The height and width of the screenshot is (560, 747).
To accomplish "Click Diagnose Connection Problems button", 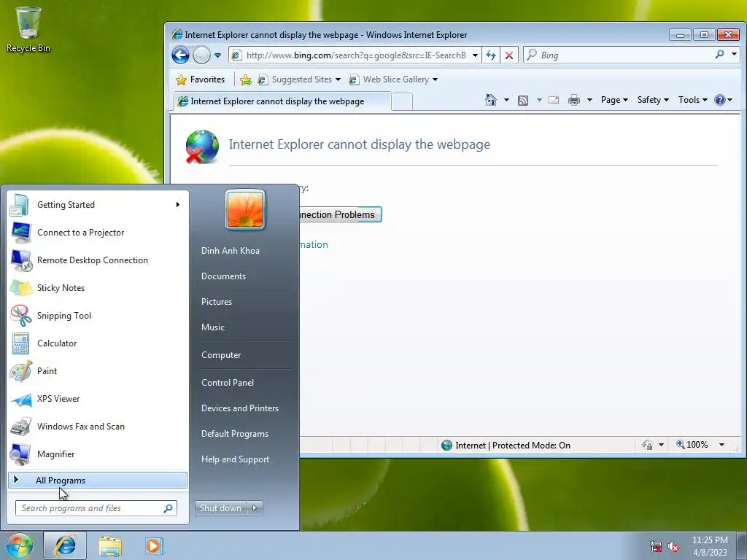I will tap(340, 215).
